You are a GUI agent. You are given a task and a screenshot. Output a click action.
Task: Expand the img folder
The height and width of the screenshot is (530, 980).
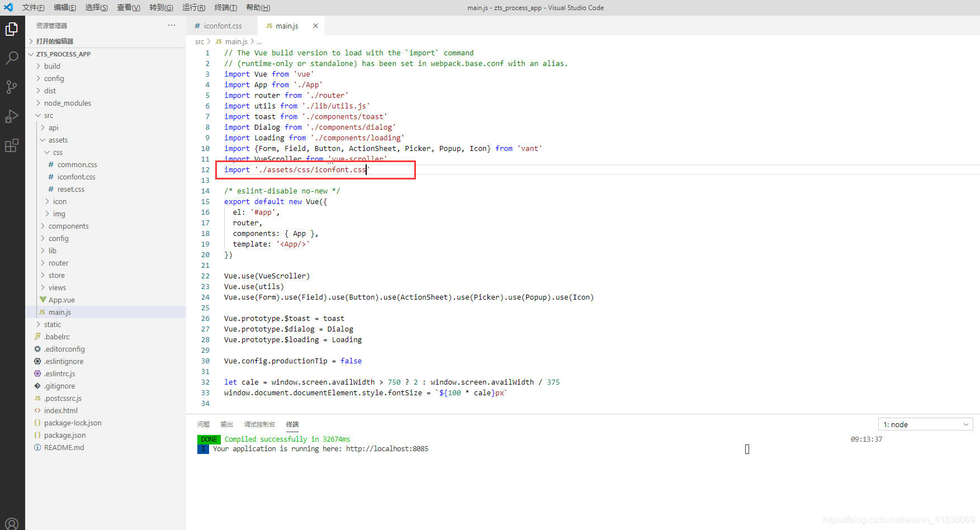pyautogui.click(x=59, y=214)
